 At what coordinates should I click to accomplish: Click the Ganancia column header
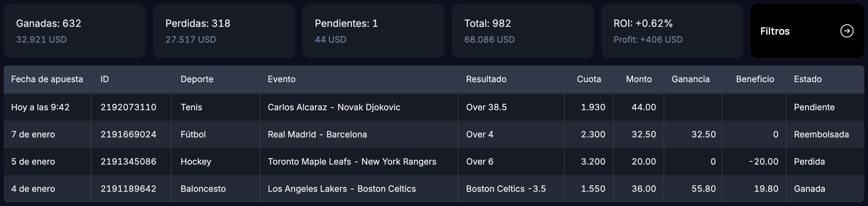click(691, 79)
